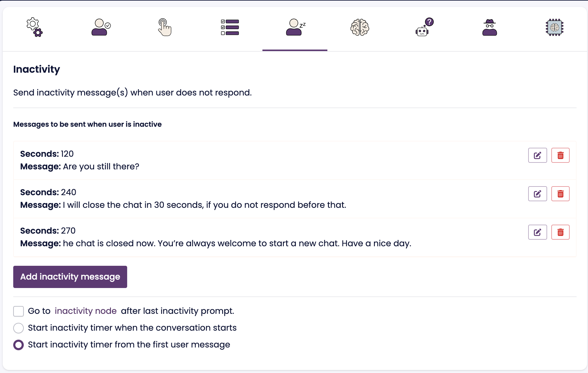Screen dimensions: 588x373
Task: Follow the inactivity node link
Action: click(86, 311)
